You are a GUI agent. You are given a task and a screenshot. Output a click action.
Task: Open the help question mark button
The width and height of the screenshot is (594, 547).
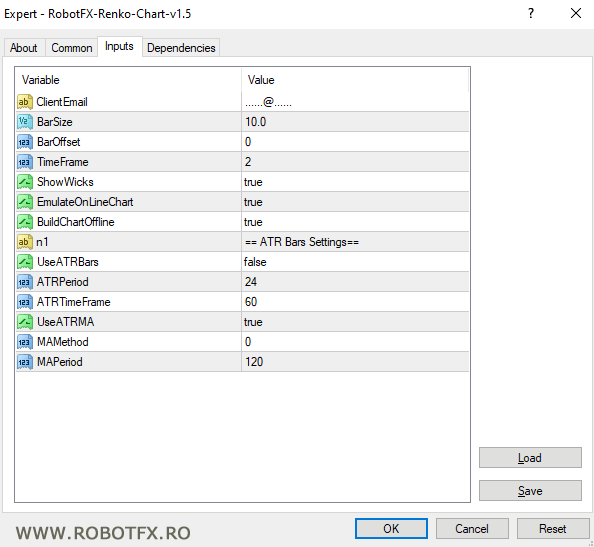pos(531,14)
